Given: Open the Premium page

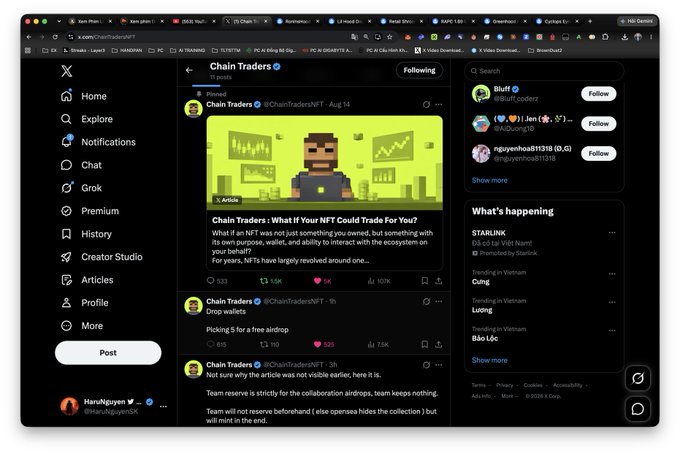Looking at the screenshot, I should [90, 211].
